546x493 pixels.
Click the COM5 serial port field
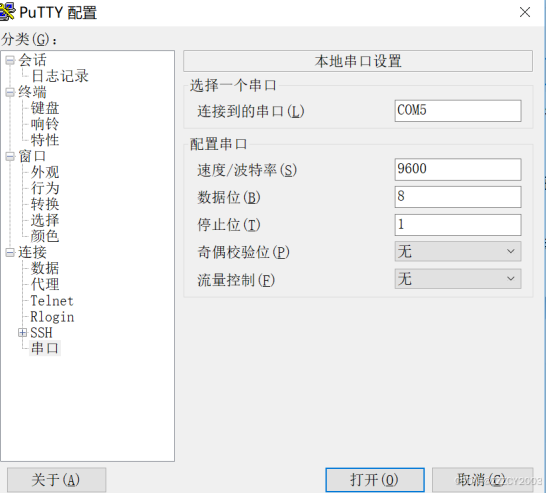(458, 111)
